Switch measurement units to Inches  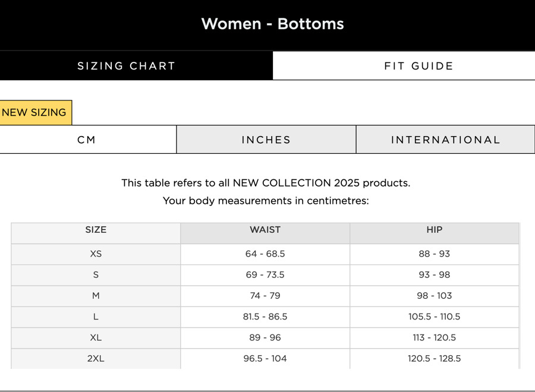[x=266, y=140]
